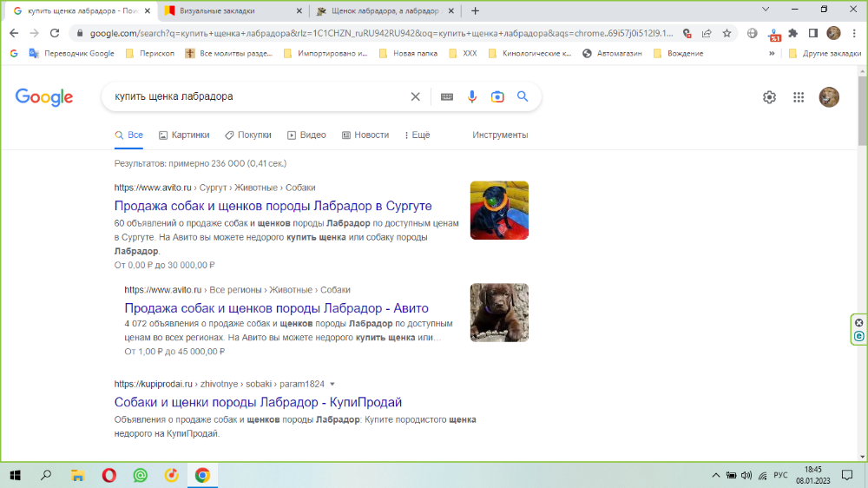Click the browser back arrow
The width and height of the screenshot is (868, 488).
pos(14,33)
